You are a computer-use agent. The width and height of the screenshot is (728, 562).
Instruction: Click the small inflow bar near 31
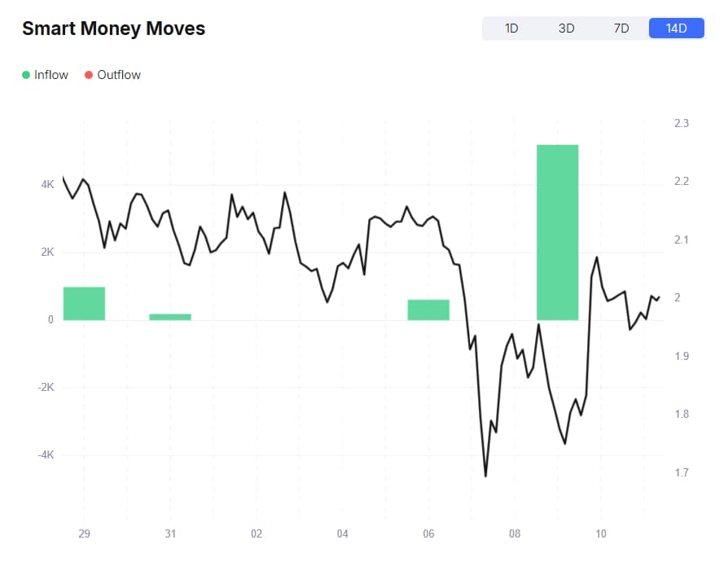click(x=169, y=317)
